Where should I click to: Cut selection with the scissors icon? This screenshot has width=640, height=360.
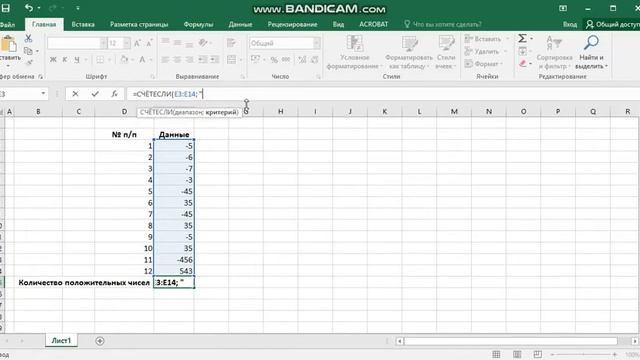pos(28,39)
